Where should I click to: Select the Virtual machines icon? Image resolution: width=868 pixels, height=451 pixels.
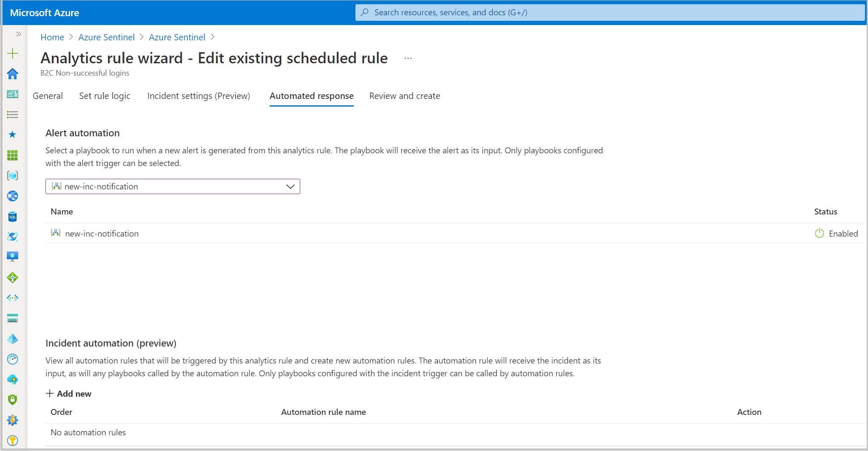pos(13,256)
